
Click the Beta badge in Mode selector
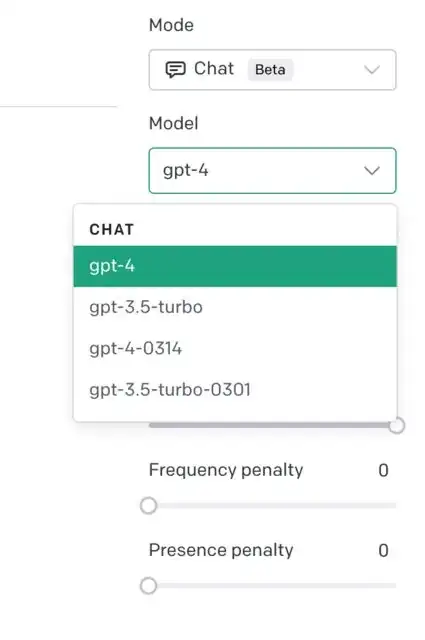(x=270, y=70)
